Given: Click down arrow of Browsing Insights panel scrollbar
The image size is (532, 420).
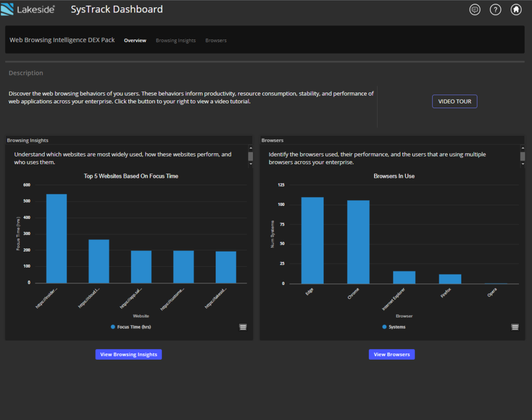Looking at the screenshot, I should 251,164.
